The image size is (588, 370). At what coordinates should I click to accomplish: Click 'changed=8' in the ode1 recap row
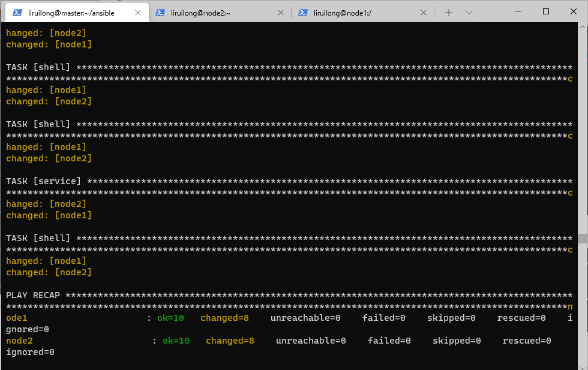(x=224, y=318)
